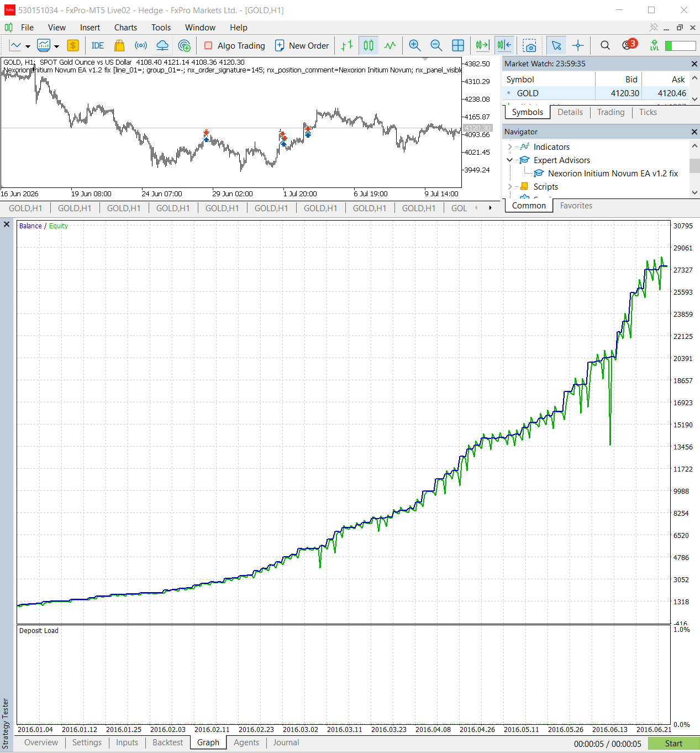Close the Market Watch panel
This screenshot has width=700, height=753.
tap(694, 64)
